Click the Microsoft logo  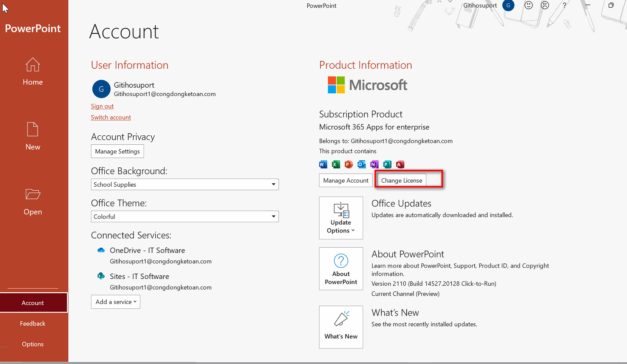point(367,85)
